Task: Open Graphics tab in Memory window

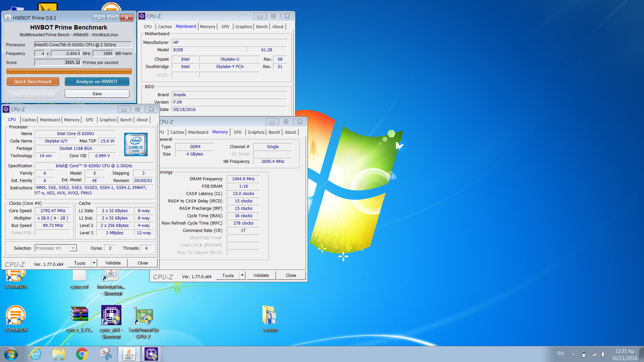Action: point(256,132)
